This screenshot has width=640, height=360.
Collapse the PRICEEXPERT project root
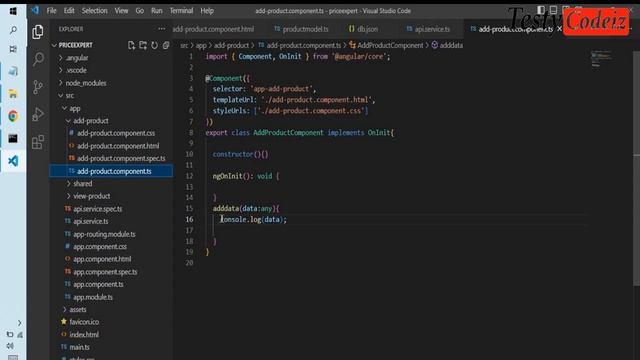pyautogui.click(x=76, y=45)
